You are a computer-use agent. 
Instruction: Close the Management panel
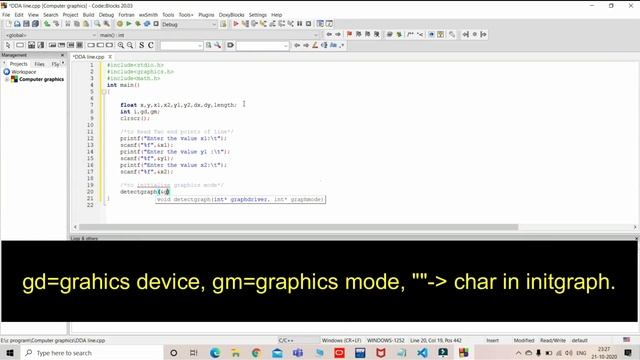(62, 55)
